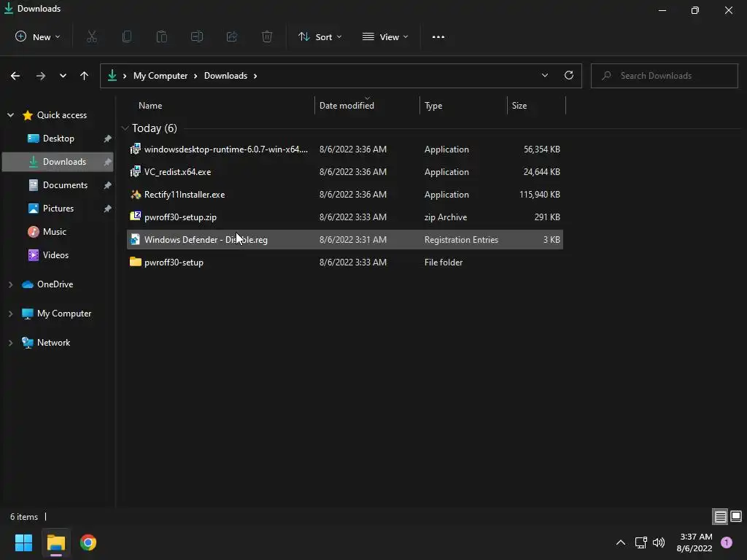The width and height of the screenshot is (747, 560).
Task: Select Downloads in the sidebar
Action: tap(58, 161)
